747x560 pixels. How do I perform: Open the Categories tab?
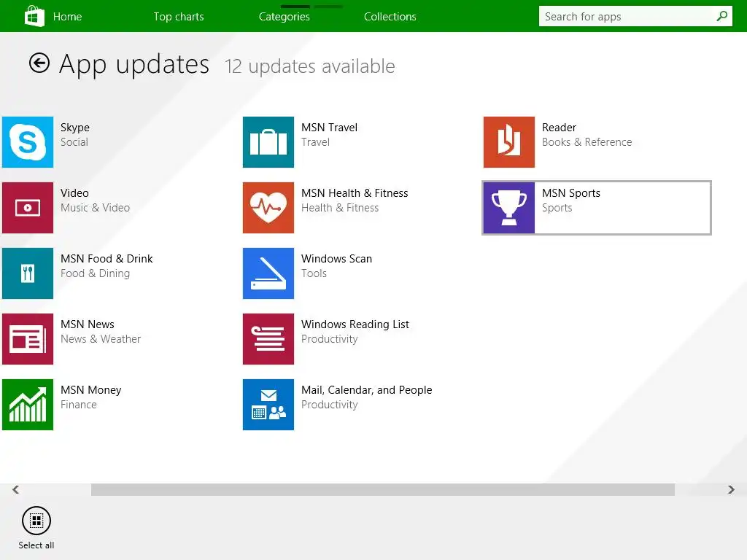[285, 17]
